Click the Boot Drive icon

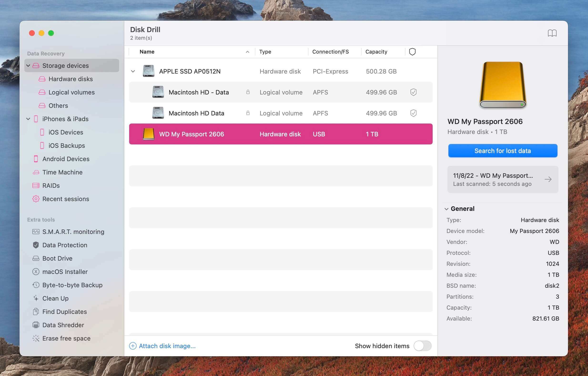click(36, 258)
